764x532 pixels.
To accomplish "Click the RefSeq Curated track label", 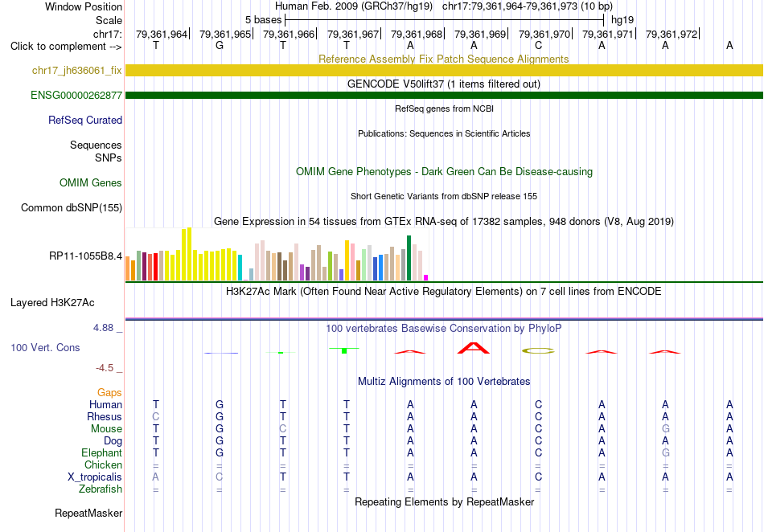I will (x=85, y=121).
